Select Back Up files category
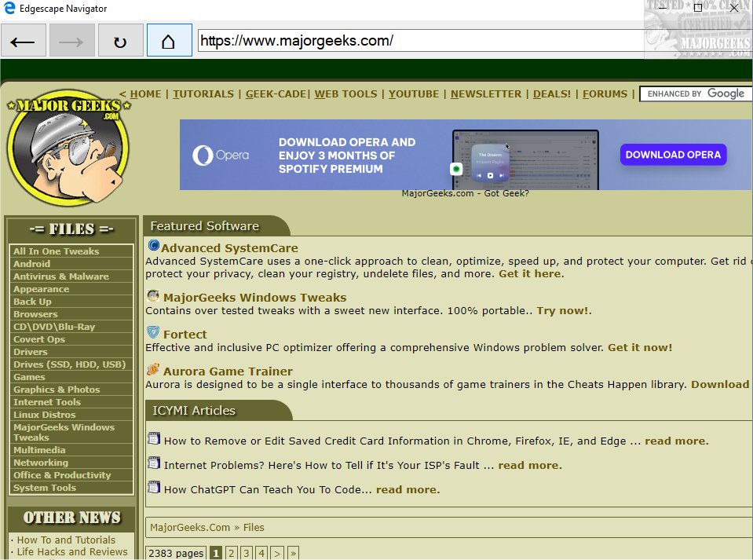Screen dimensions: 753x560 (x=71, y=302)
